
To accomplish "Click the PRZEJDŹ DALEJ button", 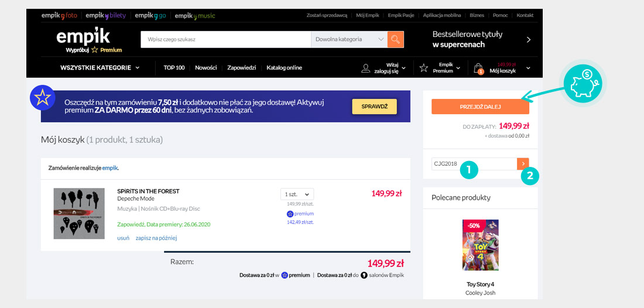I will [x=480, y=107].
